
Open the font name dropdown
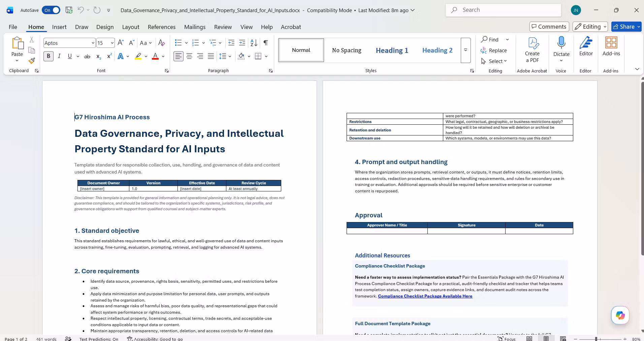click(93, 43)
